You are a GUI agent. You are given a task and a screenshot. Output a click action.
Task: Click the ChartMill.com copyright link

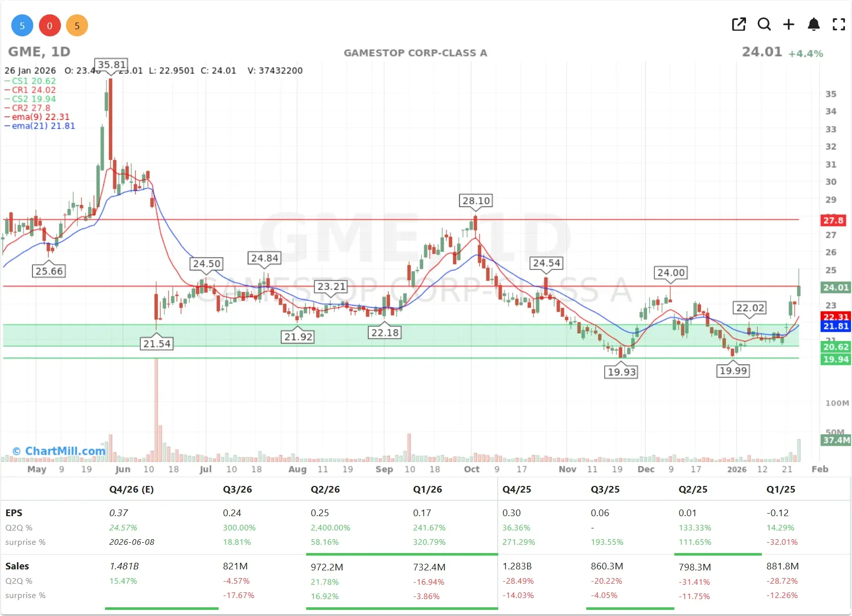[59, 451]
